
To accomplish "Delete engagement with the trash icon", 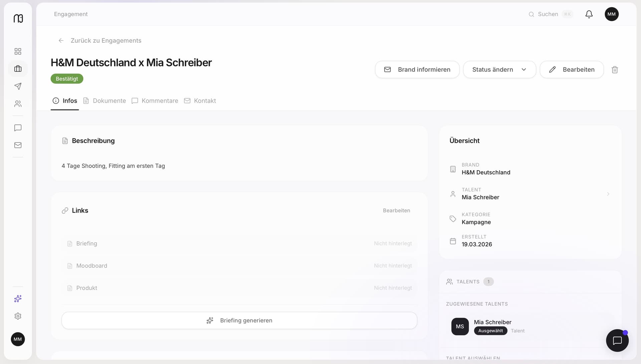I will pos(615,70).
